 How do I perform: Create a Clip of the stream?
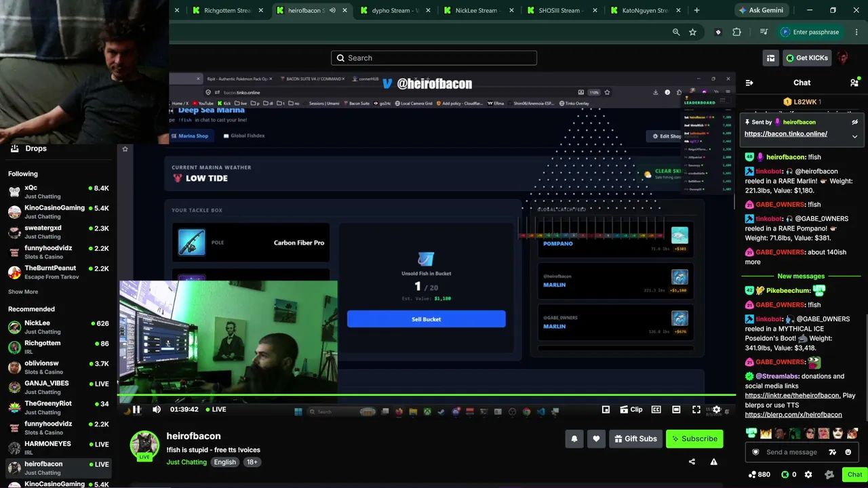(x=631, y=409)
